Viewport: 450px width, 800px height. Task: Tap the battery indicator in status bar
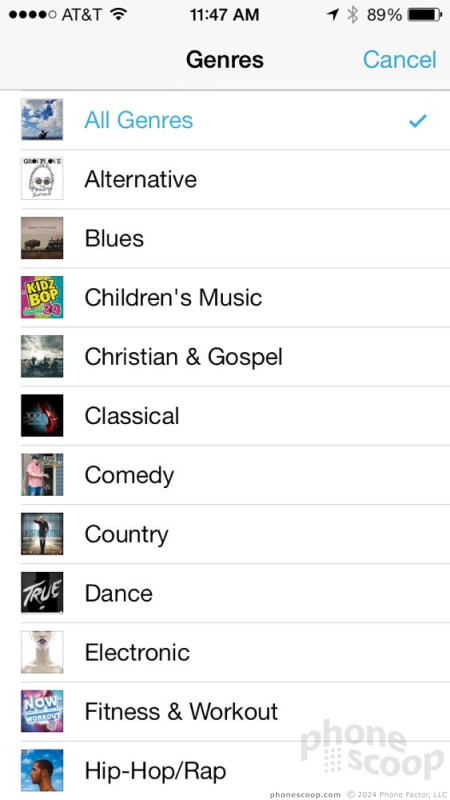click(424, 15)
